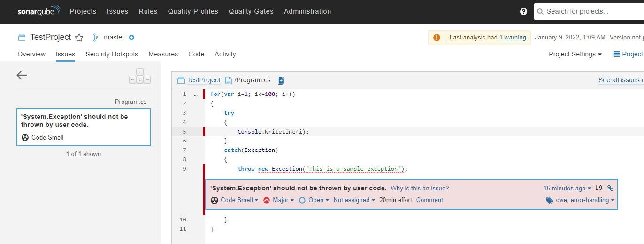Click the SonarQube logo

click(x=38, y=11)
